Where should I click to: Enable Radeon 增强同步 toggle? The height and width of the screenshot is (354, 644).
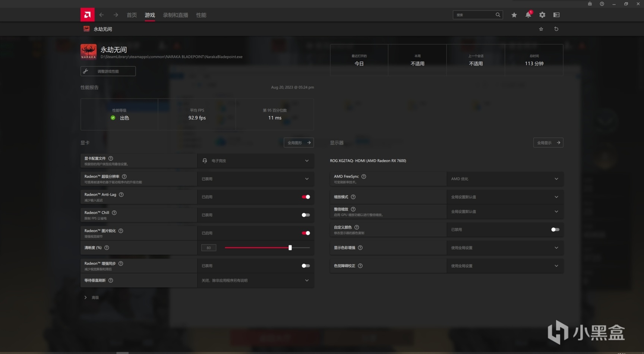tap(306, 266)
